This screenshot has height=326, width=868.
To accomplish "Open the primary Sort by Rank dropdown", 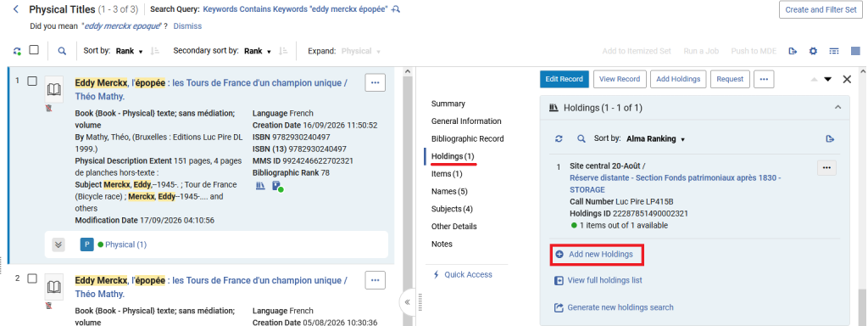I will click(129, 51).
